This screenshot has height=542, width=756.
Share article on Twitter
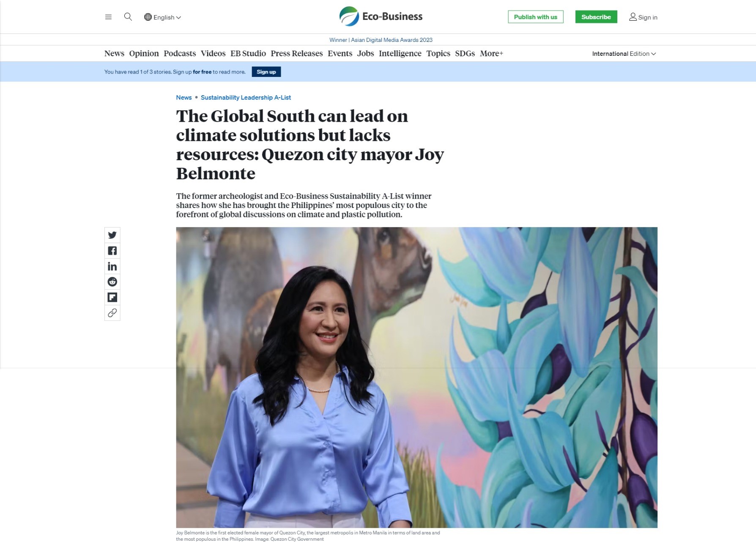pyautogui.click(x=112, y=235)
